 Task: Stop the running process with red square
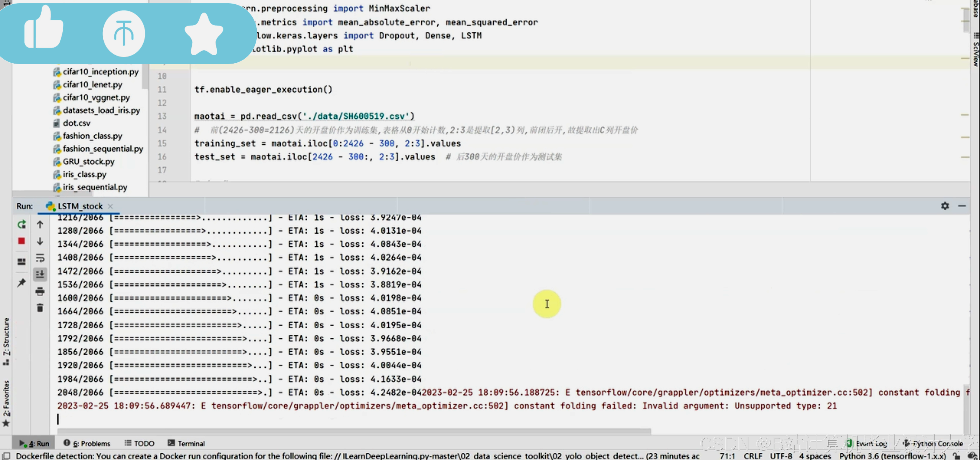22,241
